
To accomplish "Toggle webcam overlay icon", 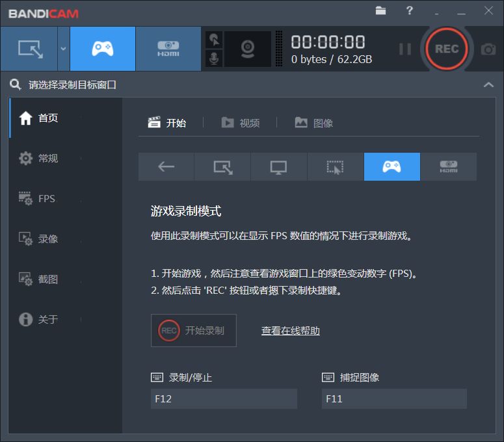I will (247, 49).
